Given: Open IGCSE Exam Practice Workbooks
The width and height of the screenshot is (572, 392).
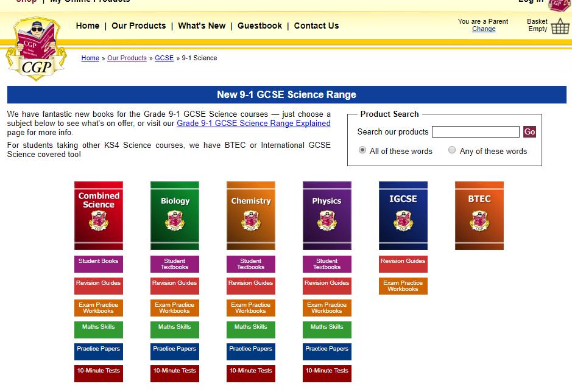Looking at the screenshot, I should point(403,286).
